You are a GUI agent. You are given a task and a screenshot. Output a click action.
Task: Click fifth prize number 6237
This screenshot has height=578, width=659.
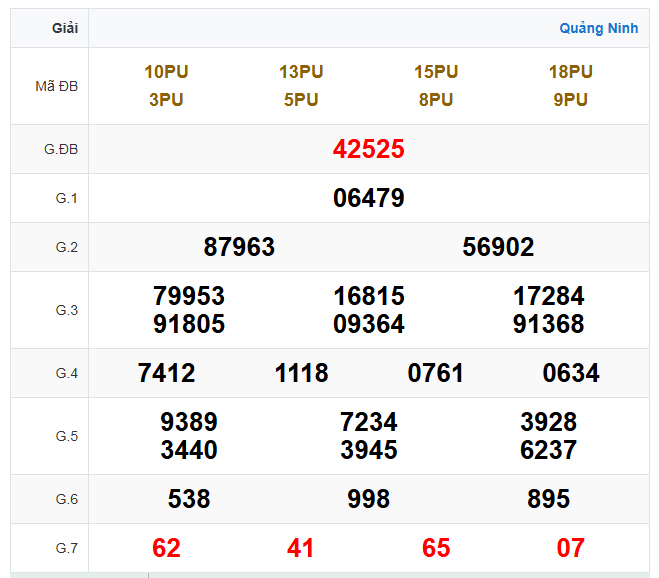pyautogui.click(x=548, y=450)
